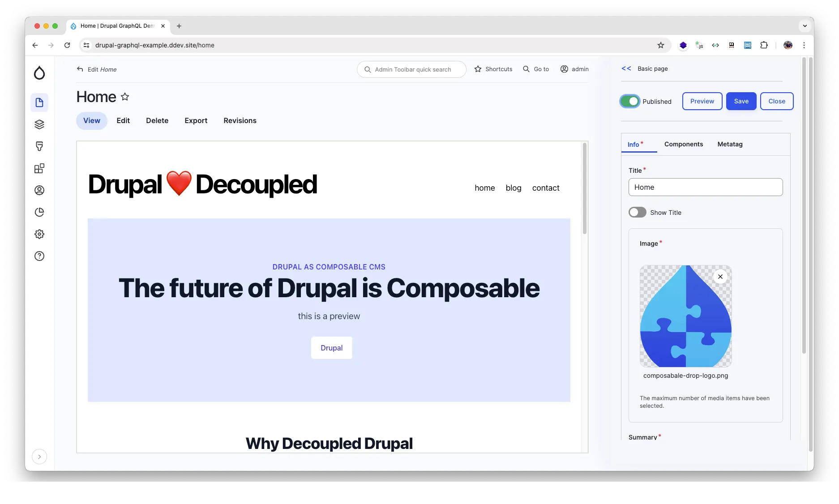Follow the blog nav link in preview
The height and width of the screenshot is (504, 839).
click(514, 188)
